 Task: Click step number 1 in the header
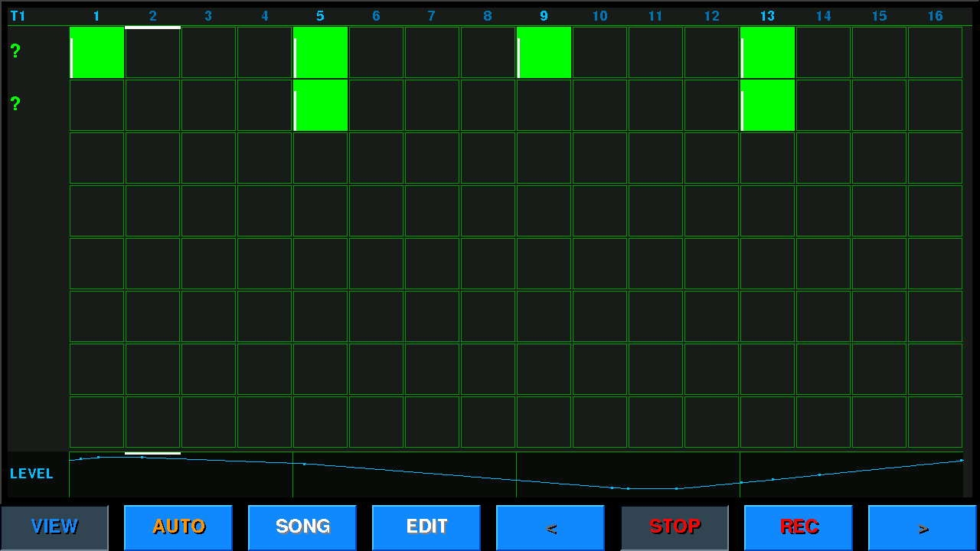(96, 15)
